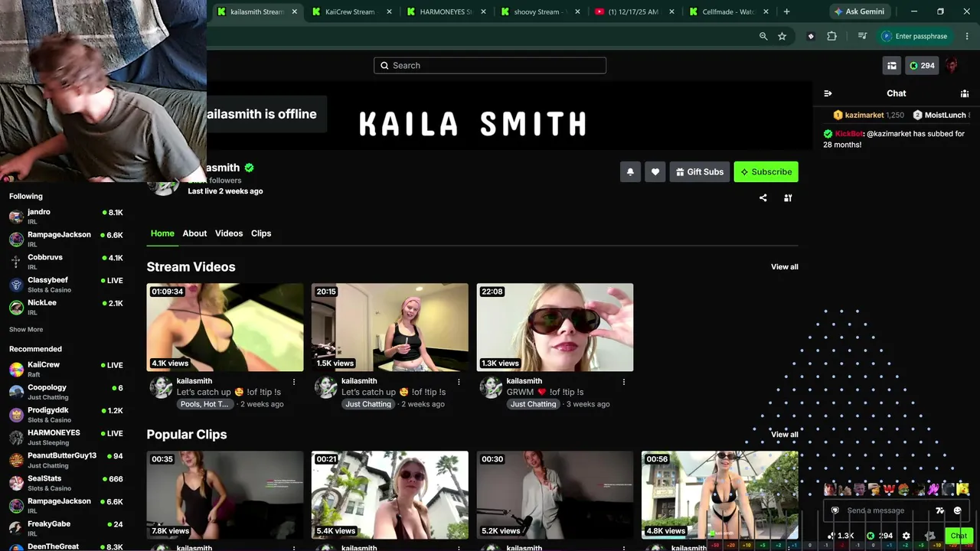980x551 pixels.
Task: Open the 20:15 stream video thumbnail
Action: click(390, 328)
